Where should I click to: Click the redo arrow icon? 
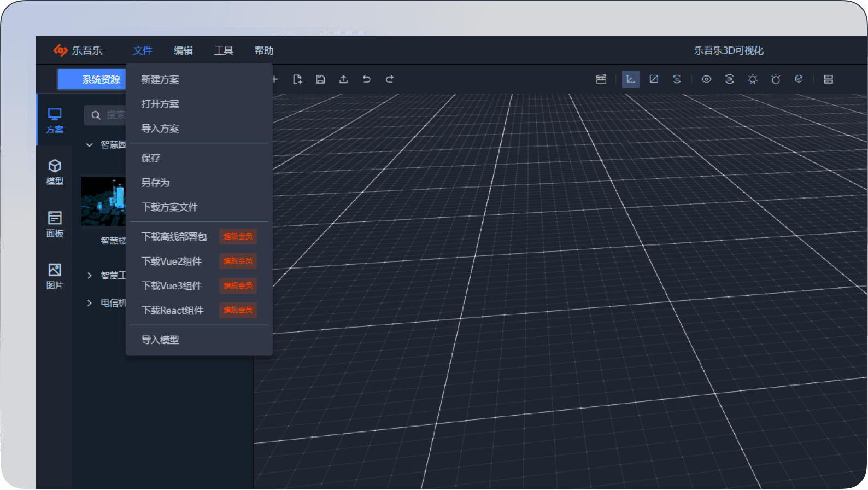click(390, 79)
